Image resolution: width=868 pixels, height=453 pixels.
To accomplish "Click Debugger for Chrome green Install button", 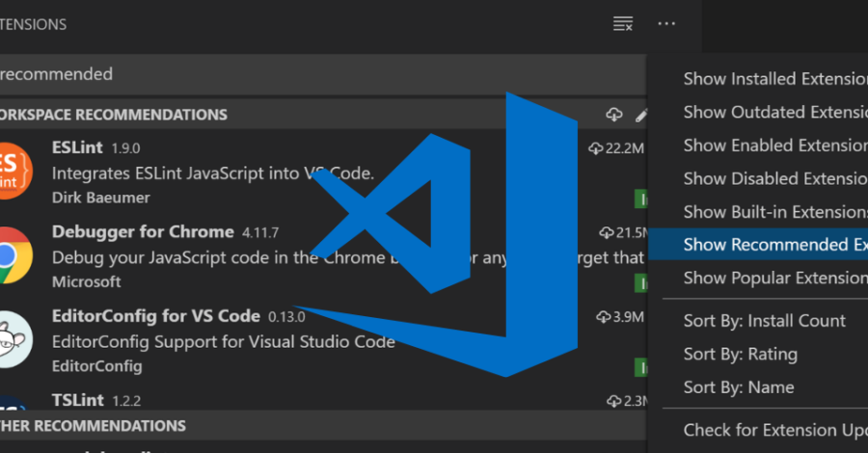I will point(641,283).
